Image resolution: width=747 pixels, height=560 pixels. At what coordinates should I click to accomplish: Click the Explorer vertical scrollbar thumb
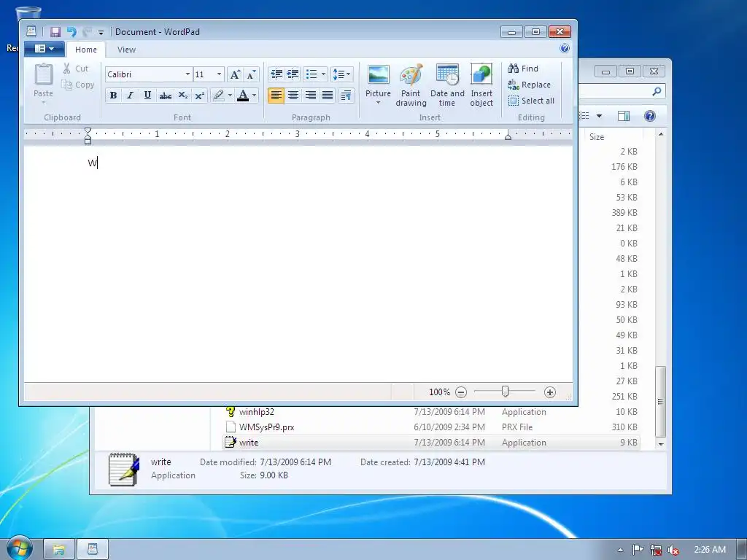[x=660, y=402]
